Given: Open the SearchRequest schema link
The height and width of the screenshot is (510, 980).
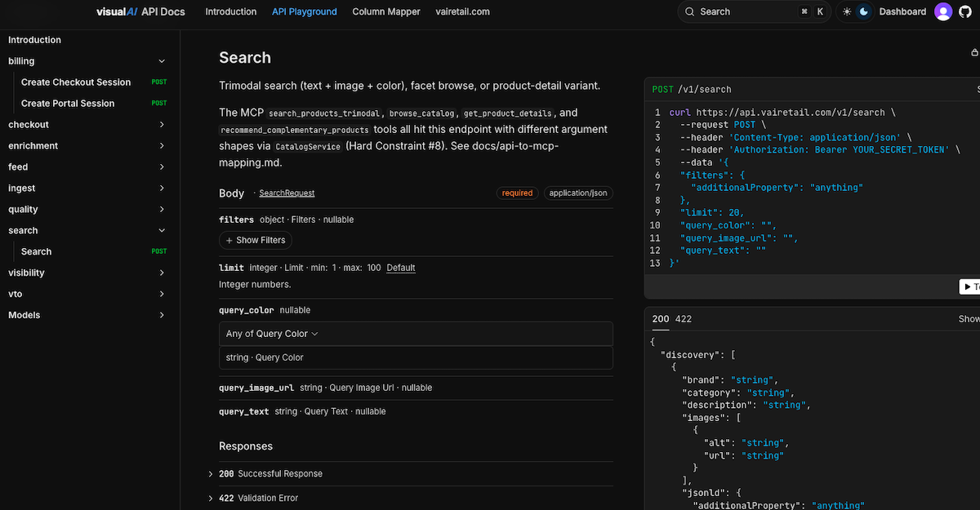Looking at the screenshot, I should [x=287, y=193].
